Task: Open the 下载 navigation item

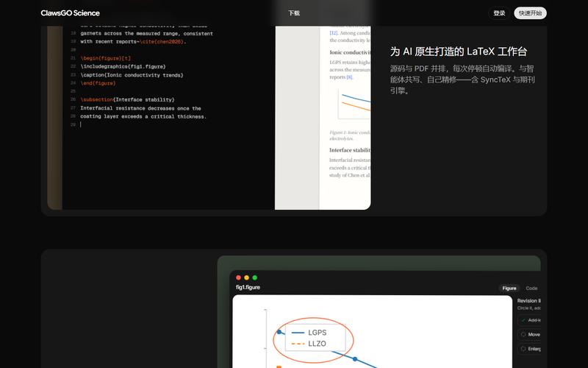Action: [x=294, y=13]
